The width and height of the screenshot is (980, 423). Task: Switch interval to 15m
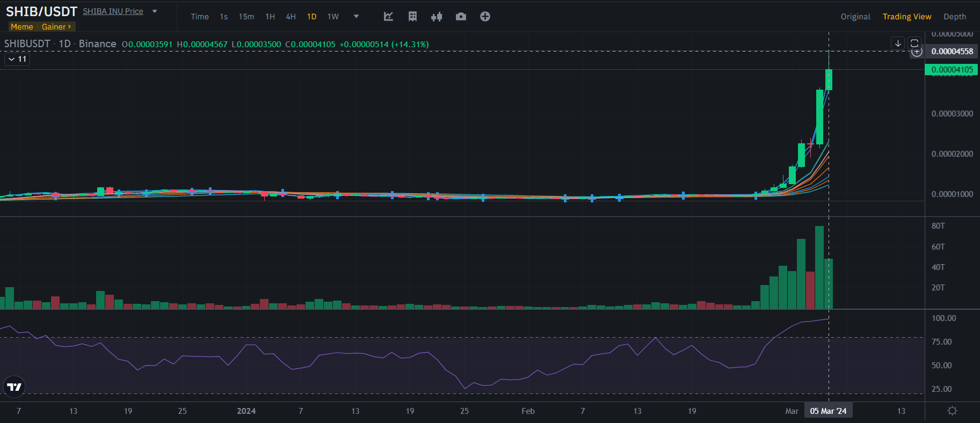246,17
